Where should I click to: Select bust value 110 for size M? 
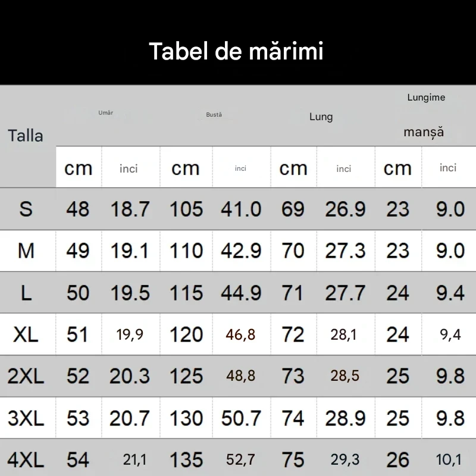pos(186,250)
